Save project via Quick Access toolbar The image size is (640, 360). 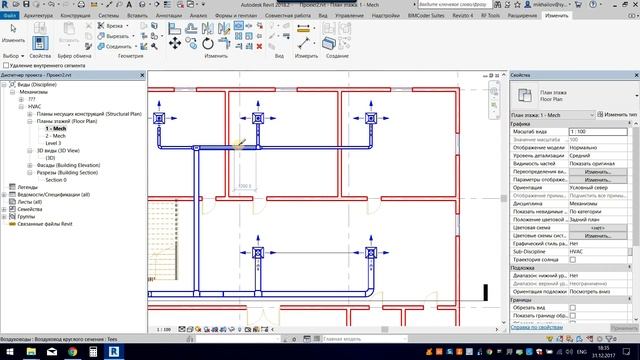point(26,4)
